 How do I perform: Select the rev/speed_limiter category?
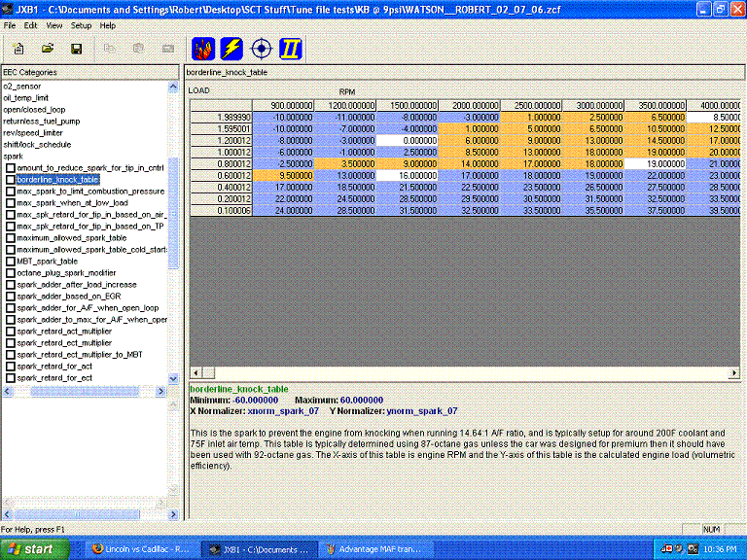pyautogui.click(x=33, y=133)
